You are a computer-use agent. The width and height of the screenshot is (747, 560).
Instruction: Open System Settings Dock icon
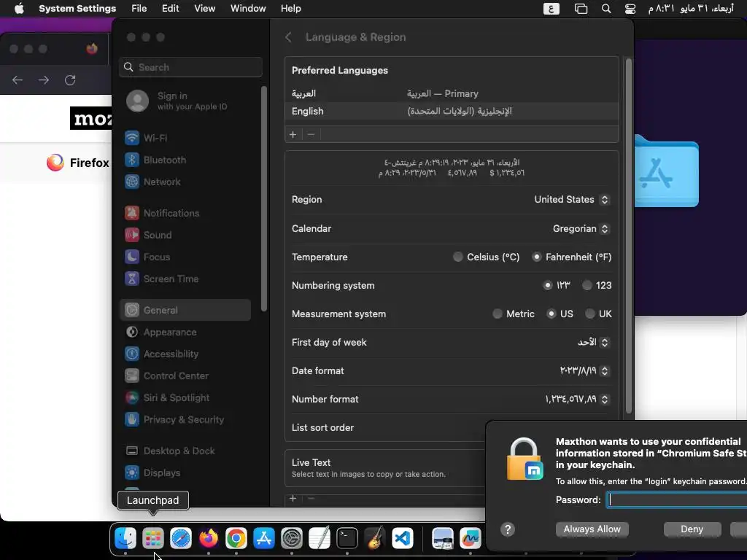(292, 539)
